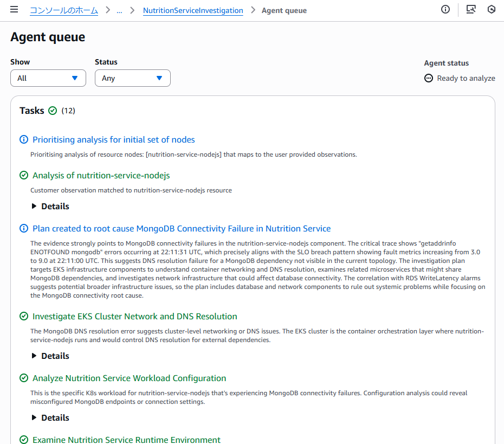This screenshot has height=444, width=504.
Task: Click green check beside Investigate EKS Cluster task
Action: 24,316
